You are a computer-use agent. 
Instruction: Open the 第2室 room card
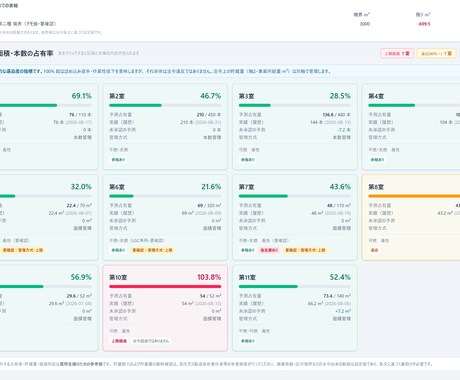(165, 127)
